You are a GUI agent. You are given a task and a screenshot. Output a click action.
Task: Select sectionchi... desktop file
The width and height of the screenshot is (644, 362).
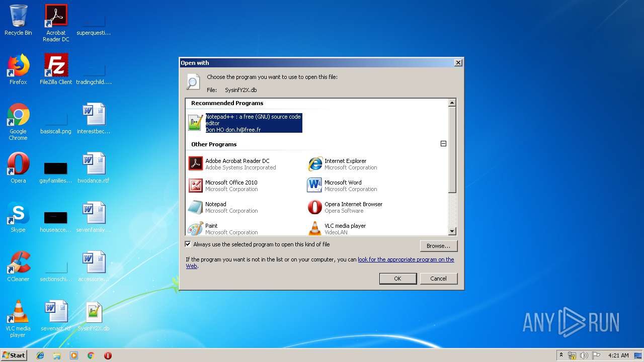tap(56, 271)
